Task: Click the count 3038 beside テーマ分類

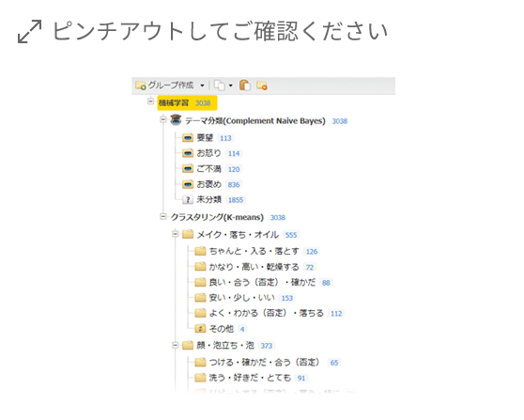Action: (x=340, y=121)
